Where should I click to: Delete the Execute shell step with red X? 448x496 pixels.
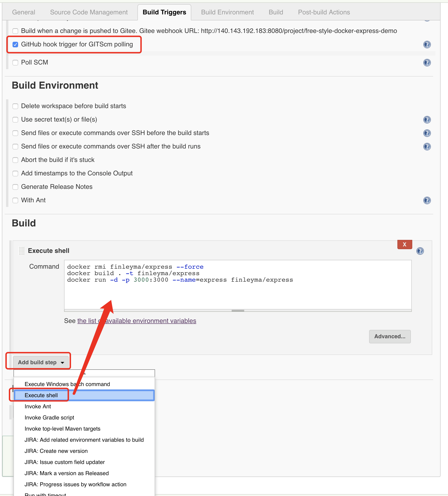pos(404,244)
